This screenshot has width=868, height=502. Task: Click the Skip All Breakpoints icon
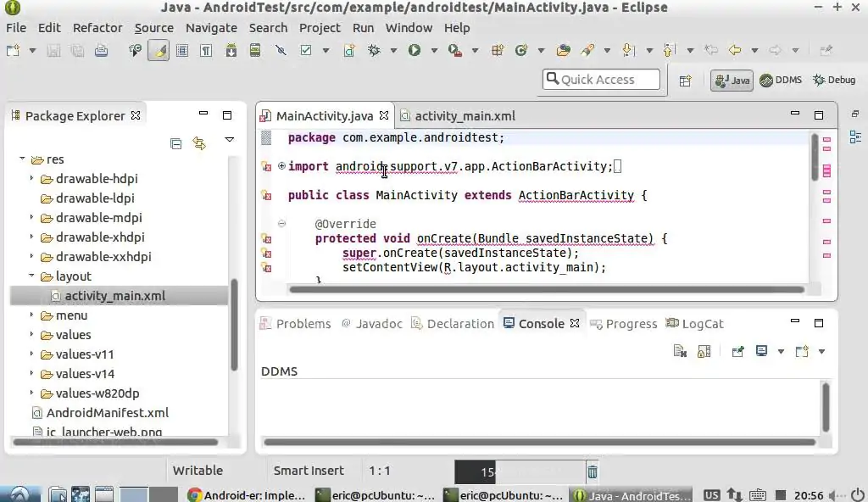point(281,50)
